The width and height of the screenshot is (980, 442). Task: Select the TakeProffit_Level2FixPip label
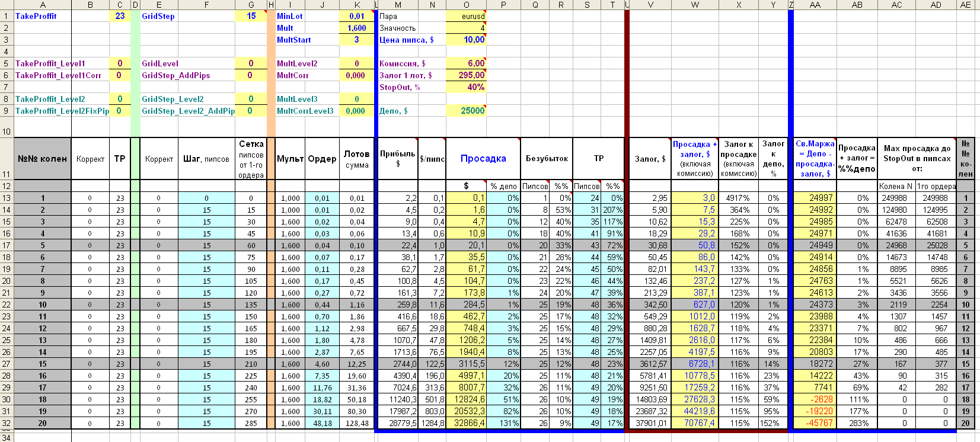(62, 111)
